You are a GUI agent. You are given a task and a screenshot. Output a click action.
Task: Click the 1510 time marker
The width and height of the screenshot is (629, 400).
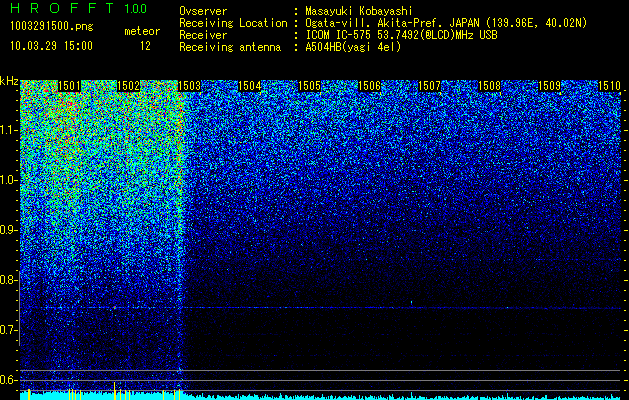tap(609, 86)
